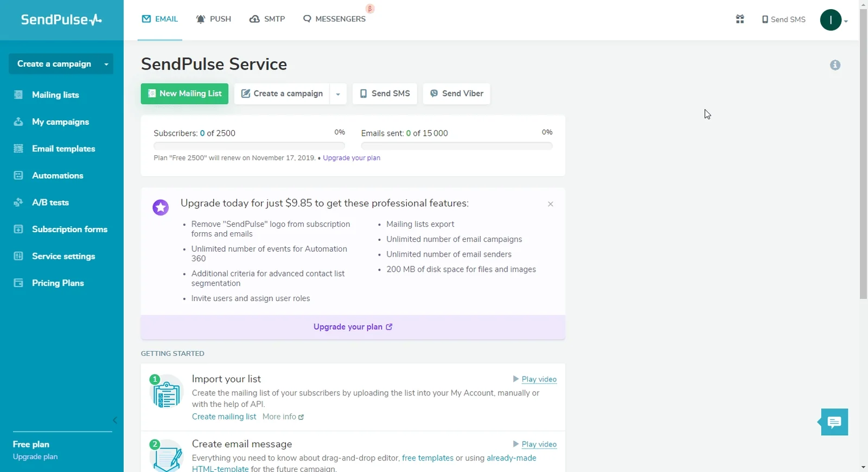The height and width of the screenshot is (472, 868).
Task: Click the A/B tests sidebar icon
Action: click(18, 202)
